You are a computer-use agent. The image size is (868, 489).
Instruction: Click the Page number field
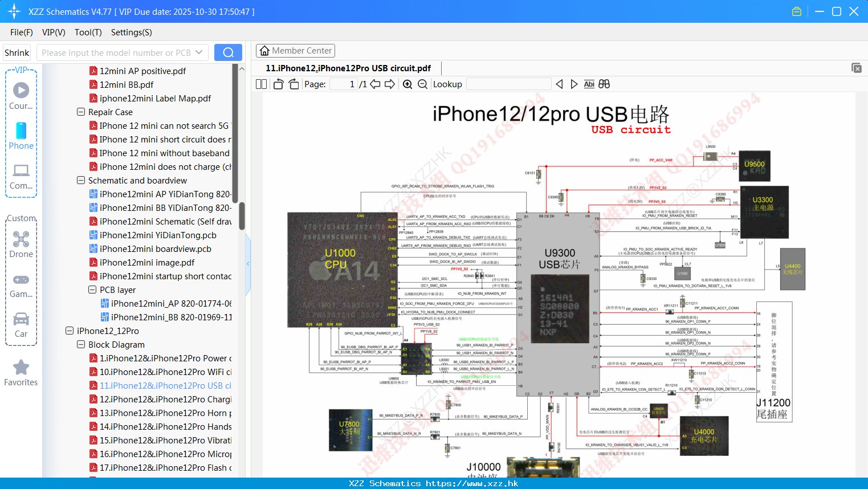tap(344, 84)
